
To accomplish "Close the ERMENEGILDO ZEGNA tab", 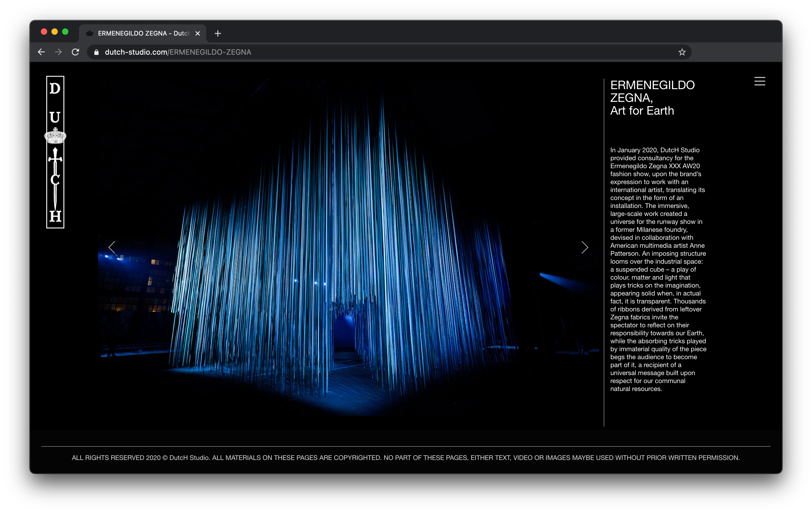I will coord(198,33).
